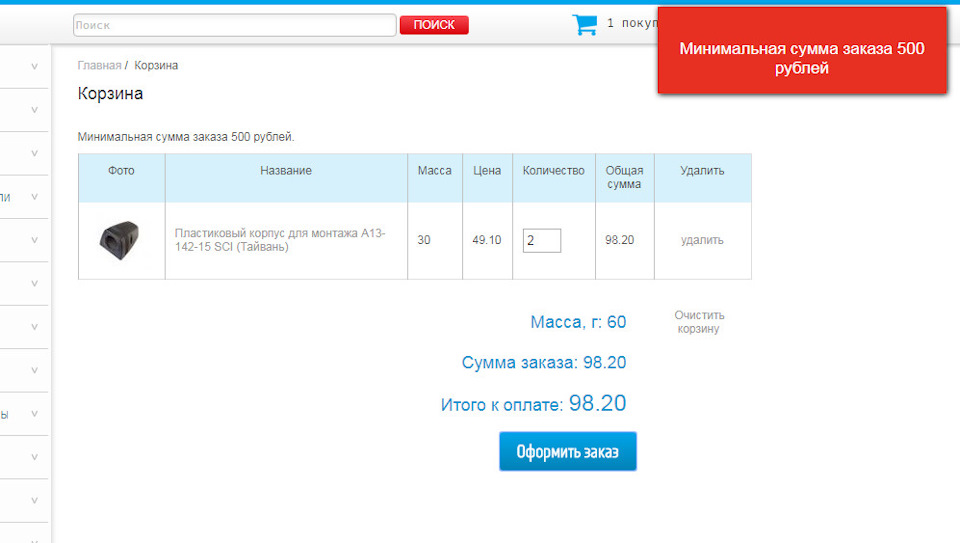This screenshot has width=960, height=543.
Task: Expand the second sidebar category chevron
Action: 34,110
